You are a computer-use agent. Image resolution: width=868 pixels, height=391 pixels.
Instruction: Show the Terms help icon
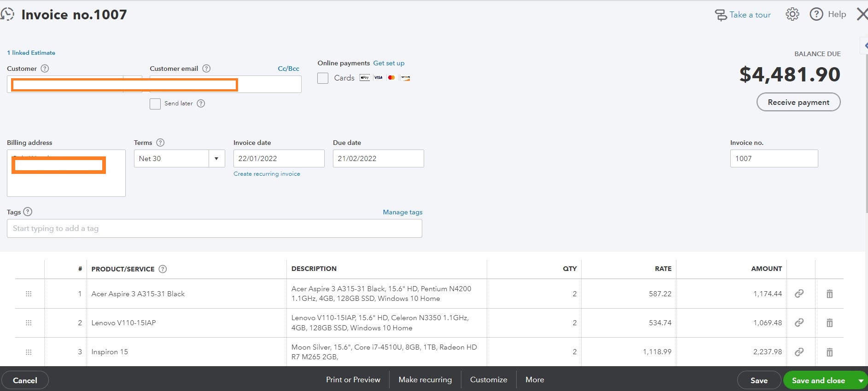pyautogui.click(x=160, y=143)
